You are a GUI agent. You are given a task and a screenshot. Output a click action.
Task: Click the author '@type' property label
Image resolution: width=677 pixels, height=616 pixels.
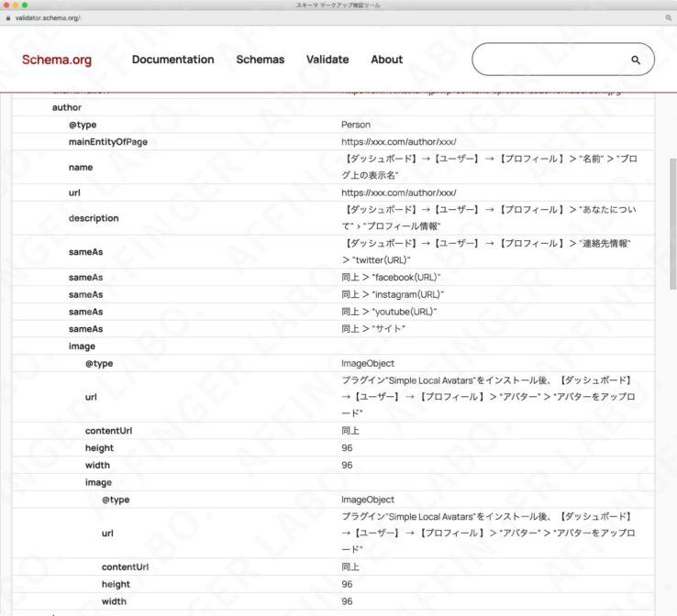pos(83,125)
